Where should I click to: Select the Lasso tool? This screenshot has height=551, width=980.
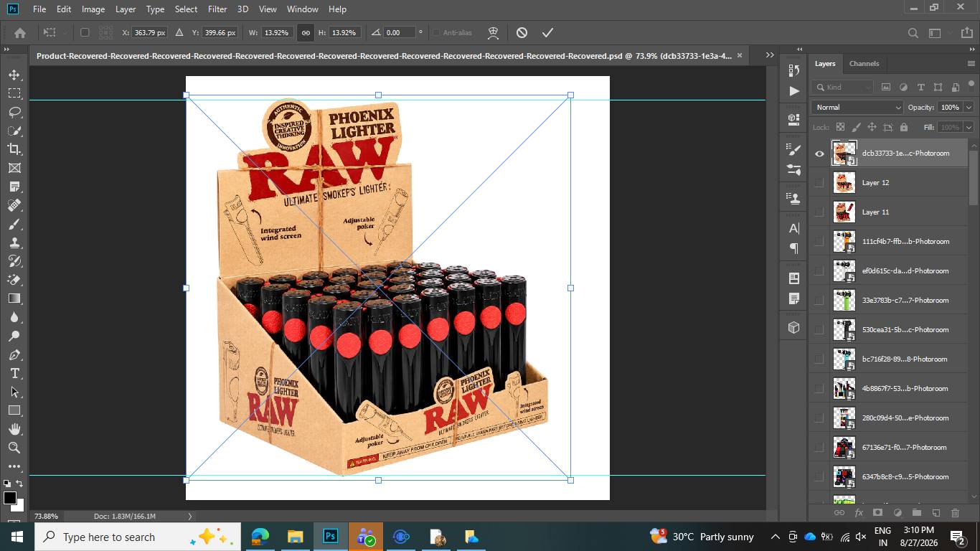click(x=14, y=112)
